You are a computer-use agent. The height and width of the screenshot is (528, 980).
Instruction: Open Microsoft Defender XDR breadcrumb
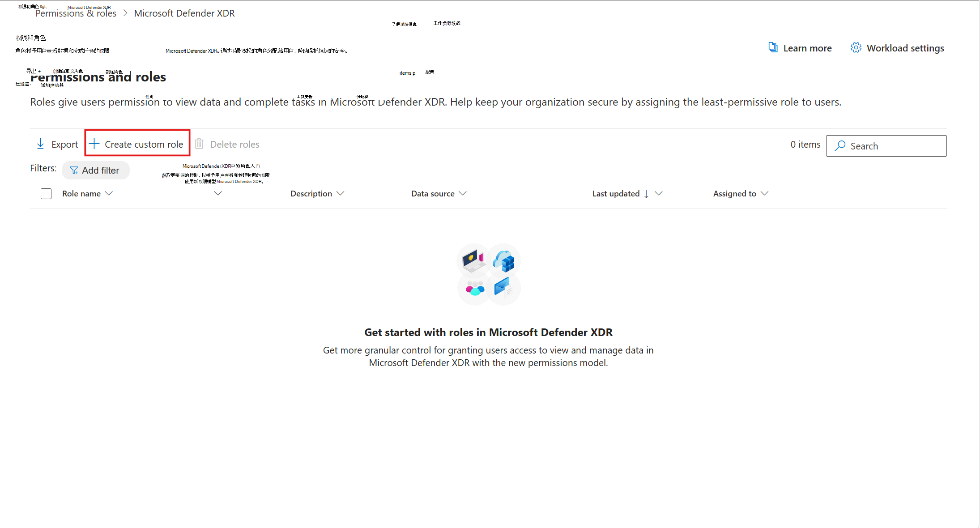(184, 13)
